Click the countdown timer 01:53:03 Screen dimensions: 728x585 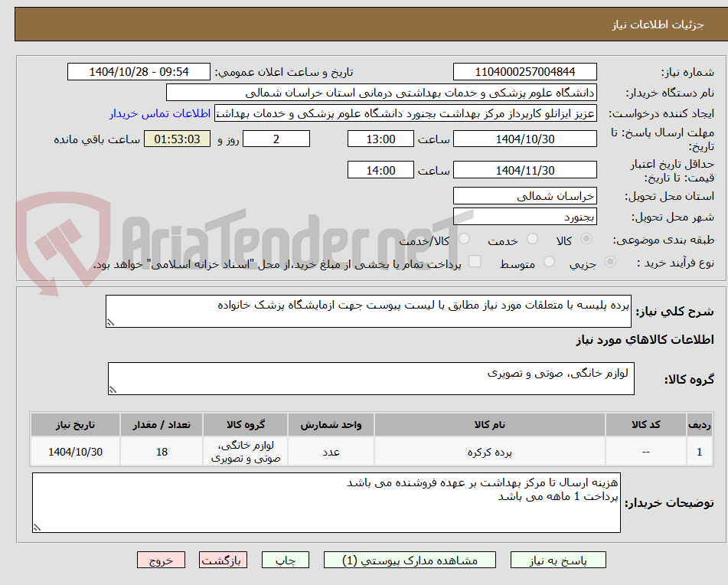[x=177, y=139]
